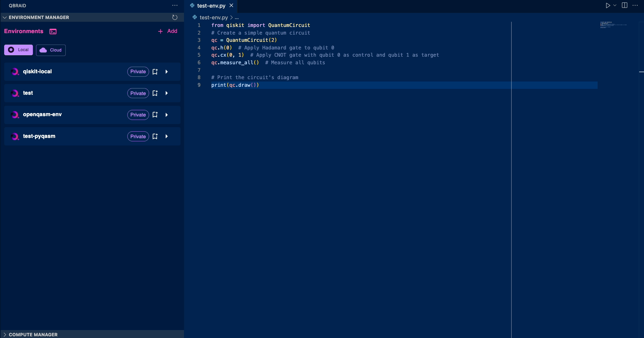Image resolution: width=644 pixels, height=338 pixels.
Task: Click the QBRAID sidebar title
Action: 17,6
